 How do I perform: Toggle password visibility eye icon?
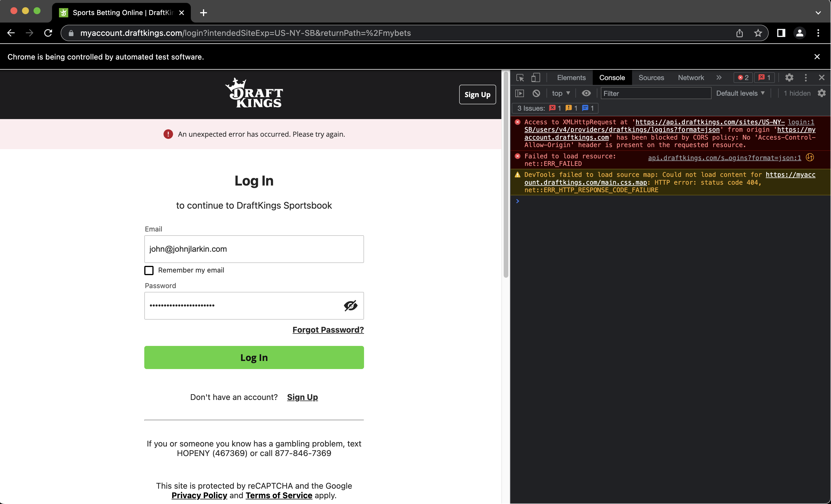350,305
